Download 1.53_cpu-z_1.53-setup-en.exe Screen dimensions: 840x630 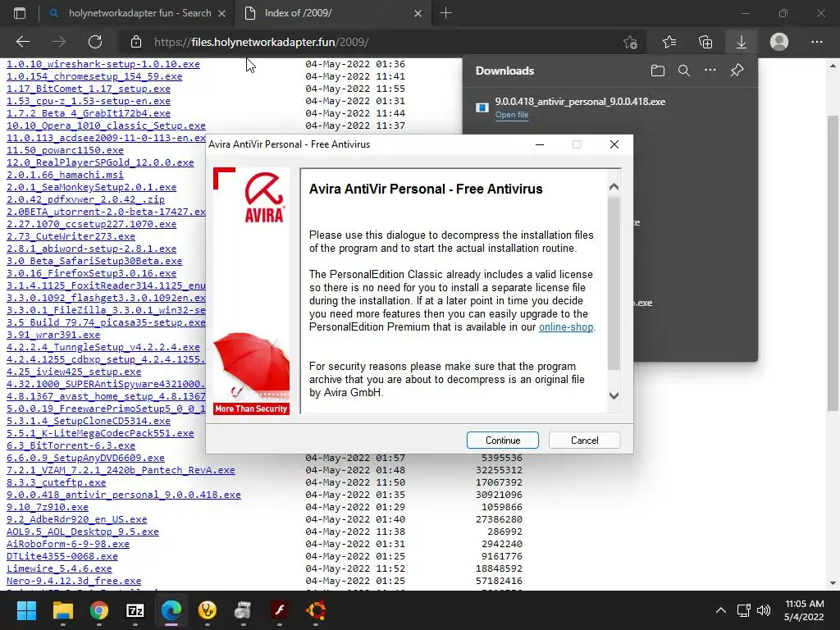click(89, 101)
